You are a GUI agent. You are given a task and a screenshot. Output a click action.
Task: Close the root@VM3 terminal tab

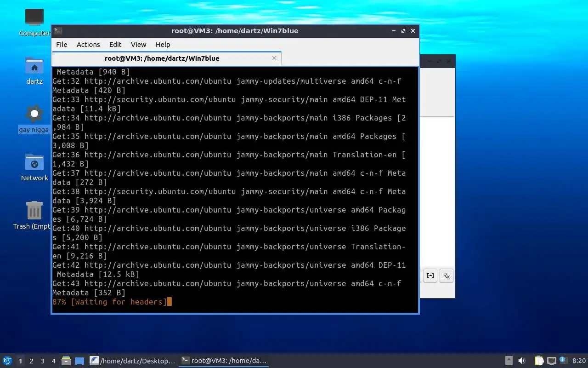pos(274,58)
